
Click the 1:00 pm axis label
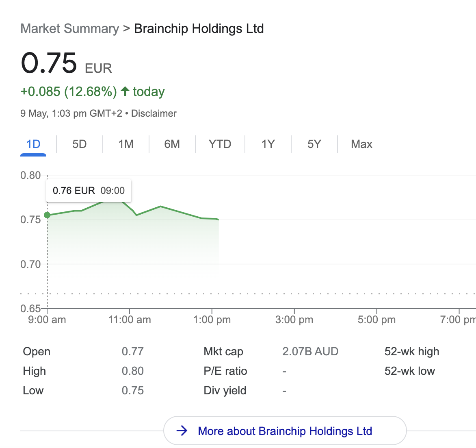click(x=212, y=320)
